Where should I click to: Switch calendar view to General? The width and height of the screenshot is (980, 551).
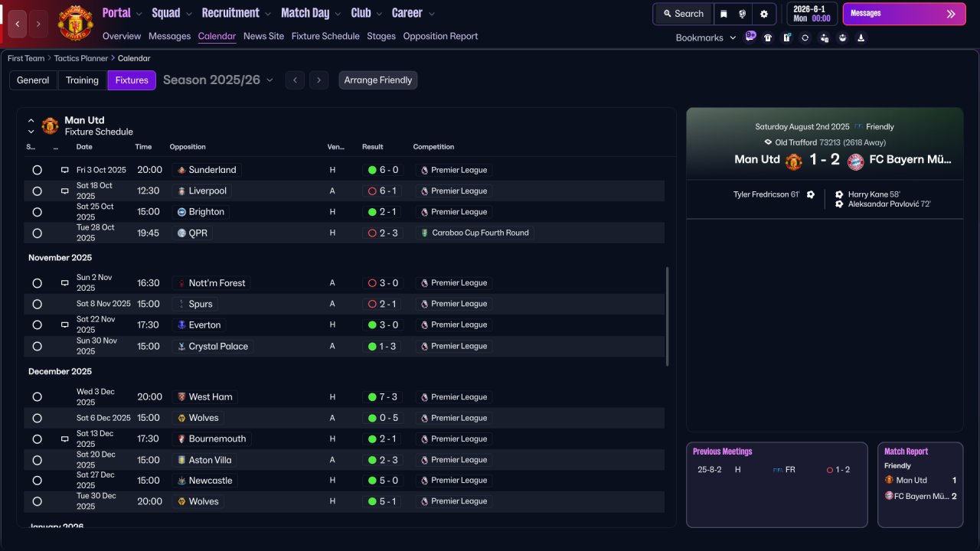[33, 80]
